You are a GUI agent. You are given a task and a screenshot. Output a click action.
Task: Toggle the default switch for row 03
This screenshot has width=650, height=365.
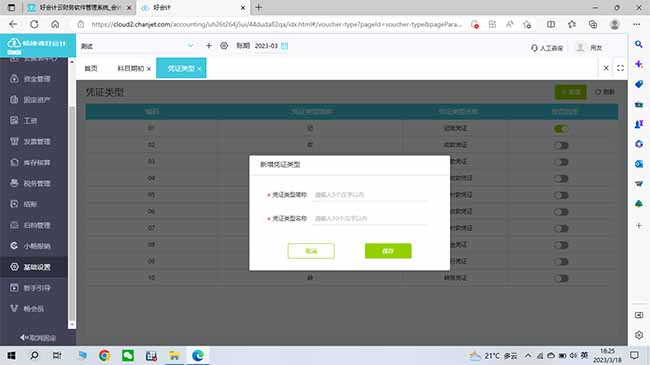click(x=561, y=162)
